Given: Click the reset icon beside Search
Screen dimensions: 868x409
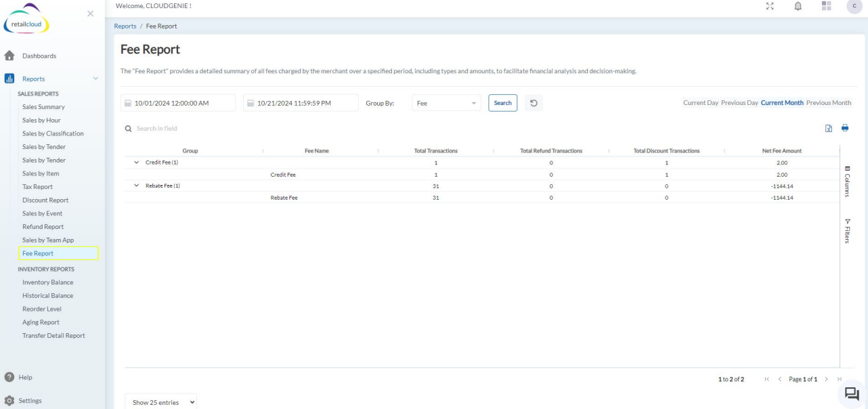Looking at the screenshot, I should [x=532, y=102].
